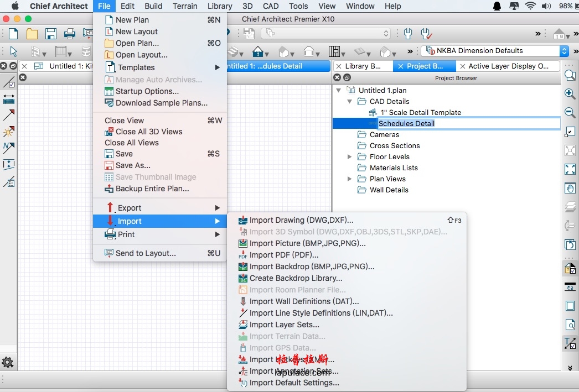The width and height of the screenshot is (579, 392).
Task: Select 1" Scale Detail Template item
Action: click(x=420, y=112)
